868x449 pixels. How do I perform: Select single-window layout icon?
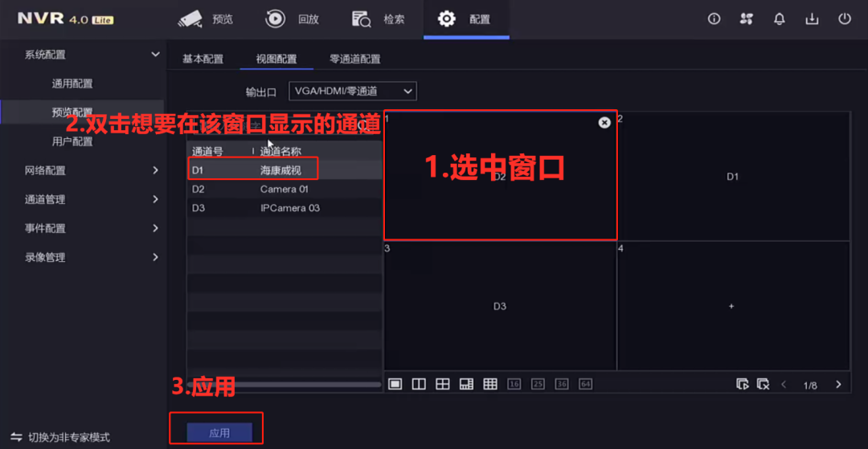[395, 384]
